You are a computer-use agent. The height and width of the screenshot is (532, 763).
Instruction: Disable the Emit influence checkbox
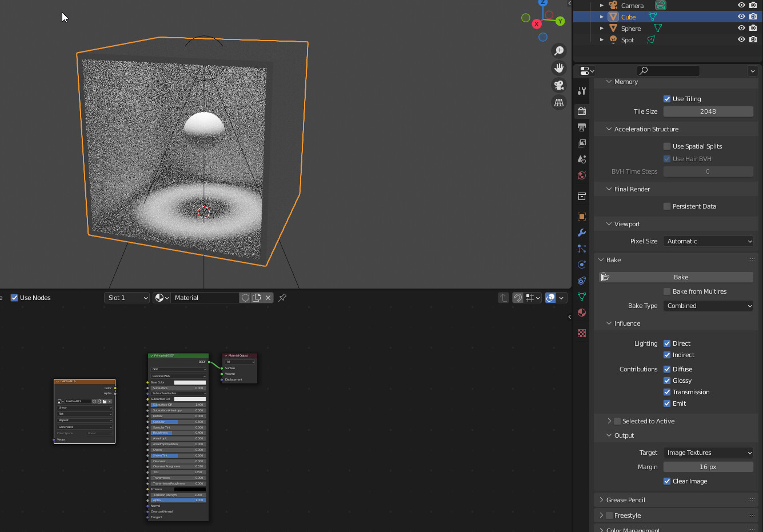(x=666, y=403)
